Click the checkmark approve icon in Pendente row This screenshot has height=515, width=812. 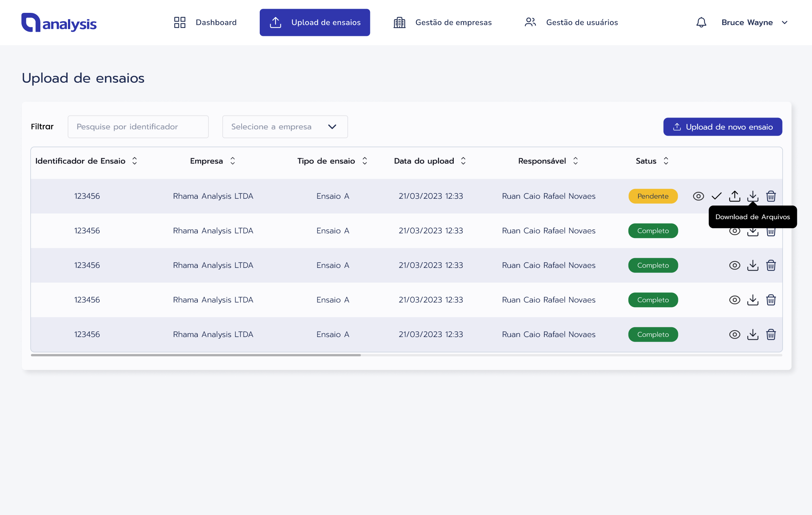pos(716,196)
